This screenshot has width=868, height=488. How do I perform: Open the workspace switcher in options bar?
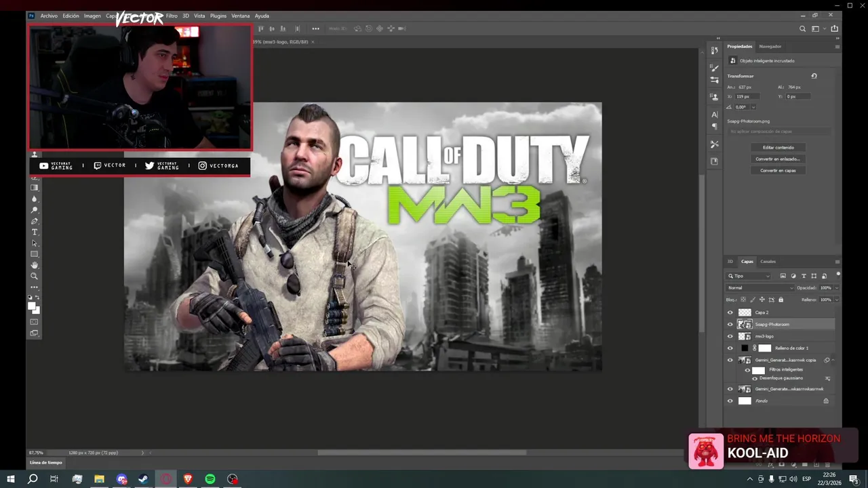818,28
